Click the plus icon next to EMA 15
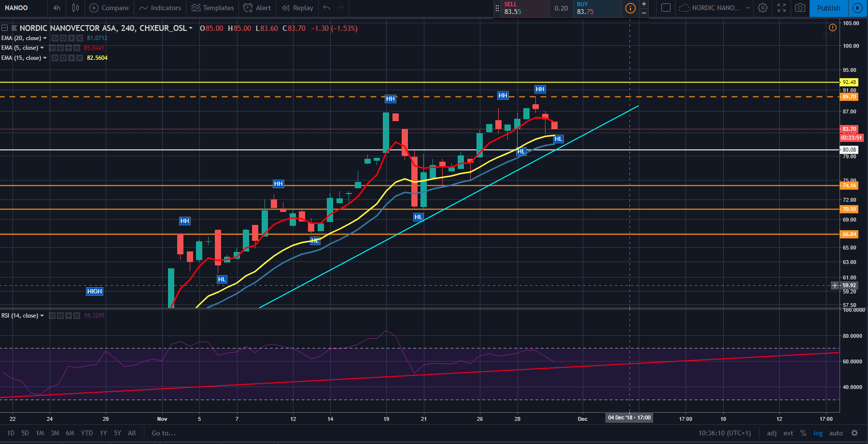Viewport: 868px width, 444px height. (71, 58)
